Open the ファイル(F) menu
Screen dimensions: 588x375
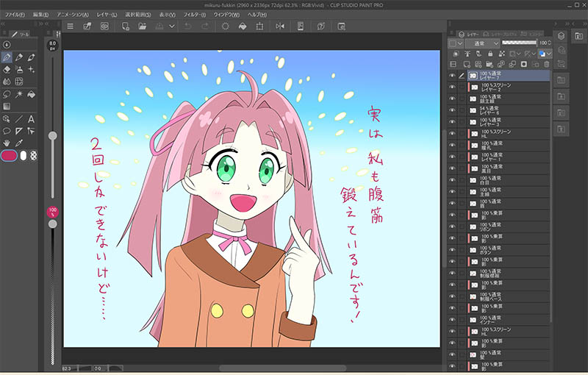tap(14, 15)
